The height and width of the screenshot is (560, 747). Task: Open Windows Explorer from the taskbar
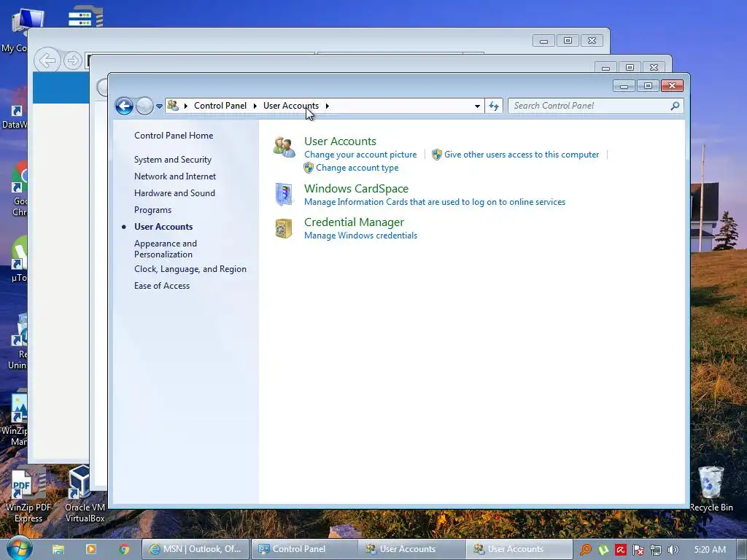(x=58, y=549)
